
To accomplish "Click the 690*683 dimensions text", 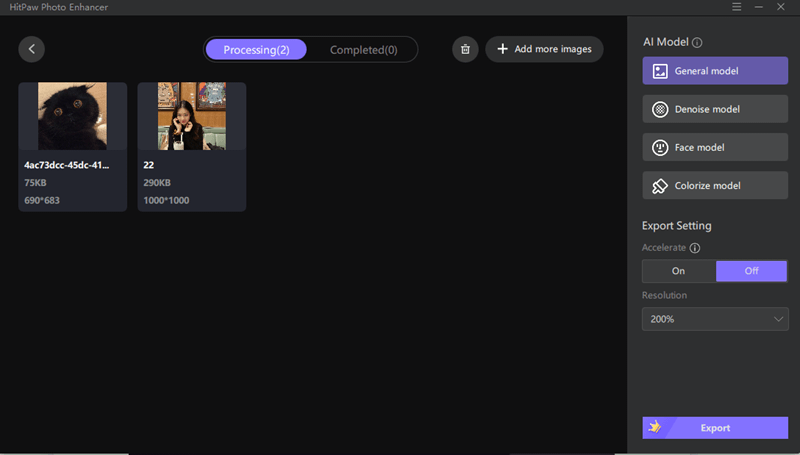I will 42,200.
